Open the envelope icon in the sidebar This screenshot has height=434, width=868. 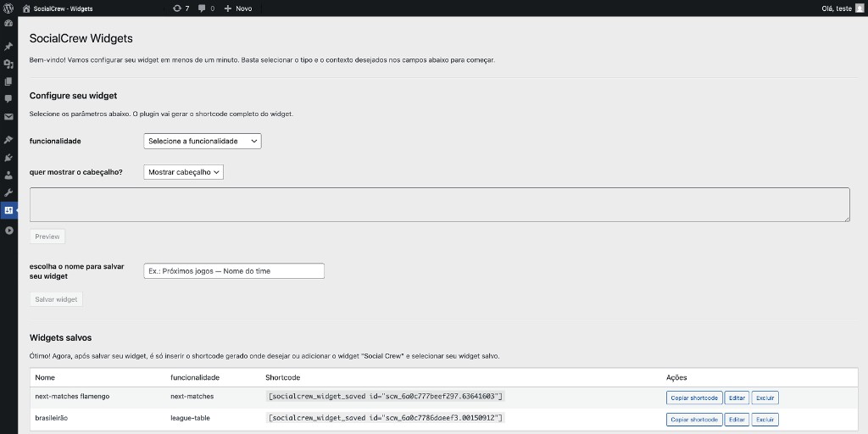click(x=8, y=117)
